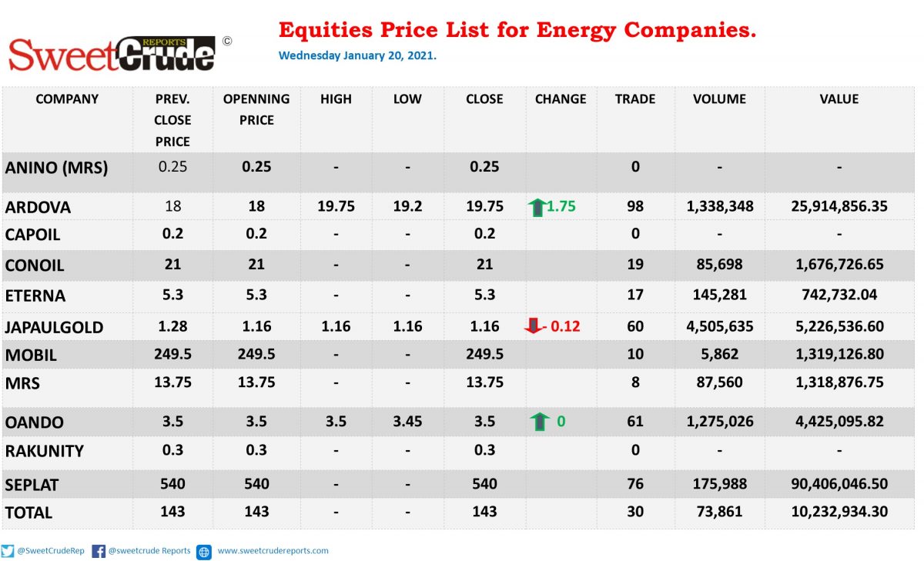Click the globe website icon

(x=204, y=552)
